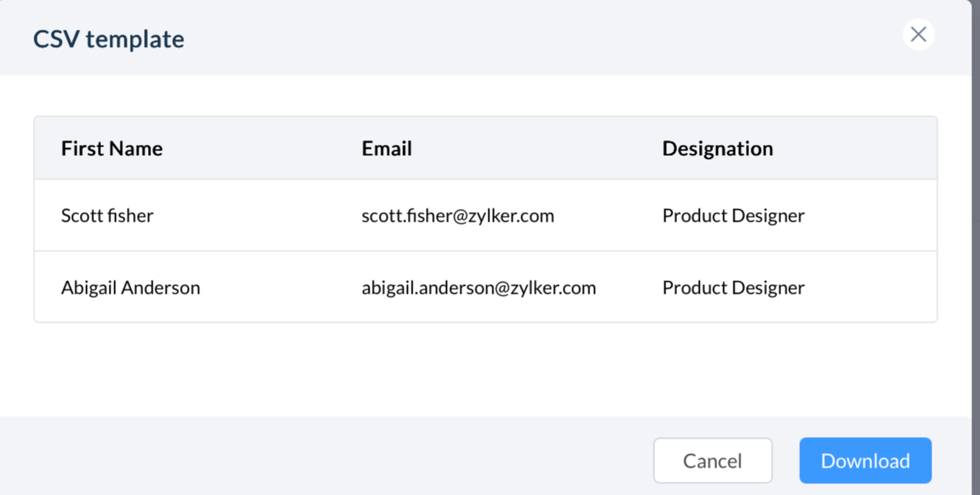
Task: Click the dialog header bar
Action: 485,38
